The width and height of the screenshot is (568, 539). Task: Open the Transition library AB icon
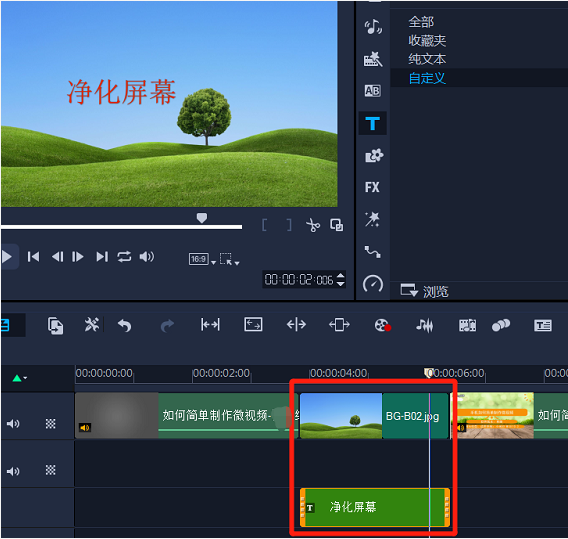372,91
